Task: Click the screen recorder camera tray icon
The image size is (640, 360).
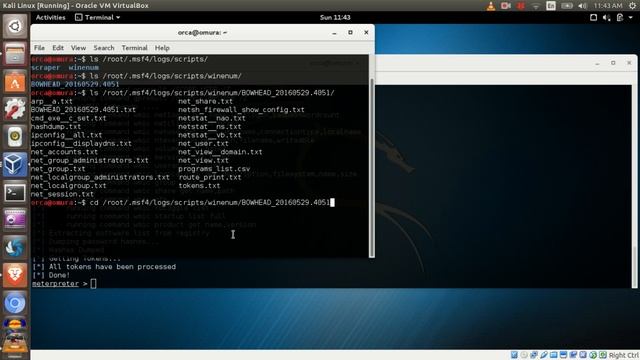Action: point(506,6)
